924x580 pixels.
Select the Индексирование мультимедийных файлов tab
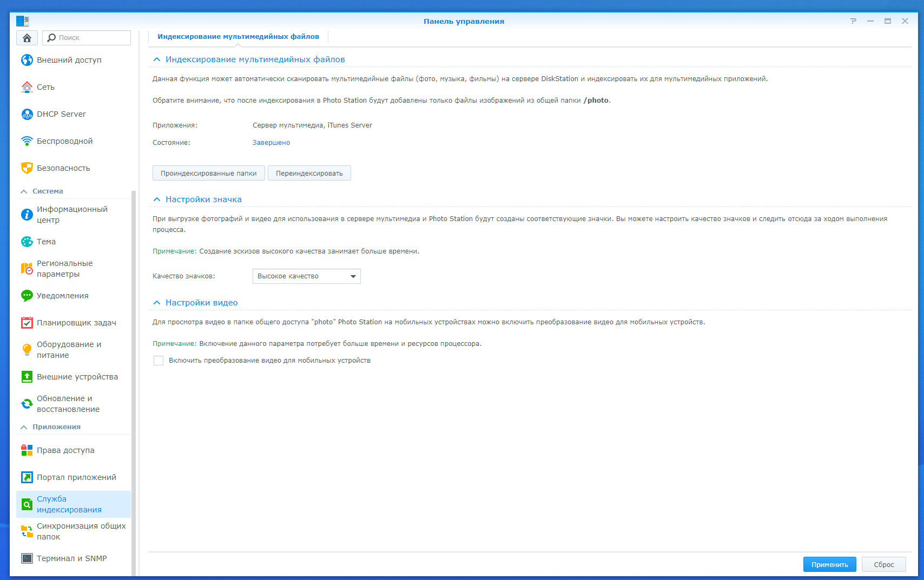238,37
